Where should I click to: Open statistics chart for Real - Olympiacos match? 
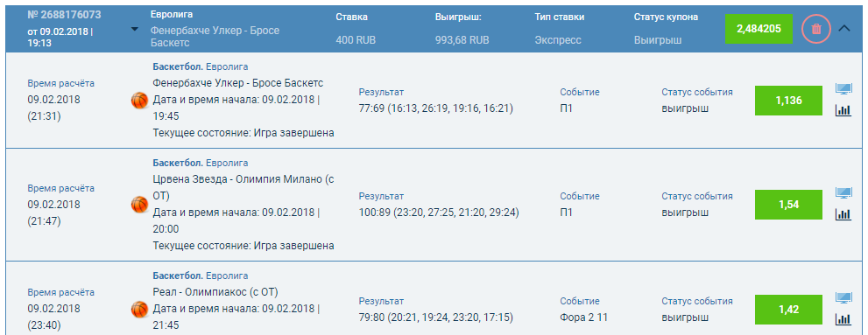(x=843, y=319)
